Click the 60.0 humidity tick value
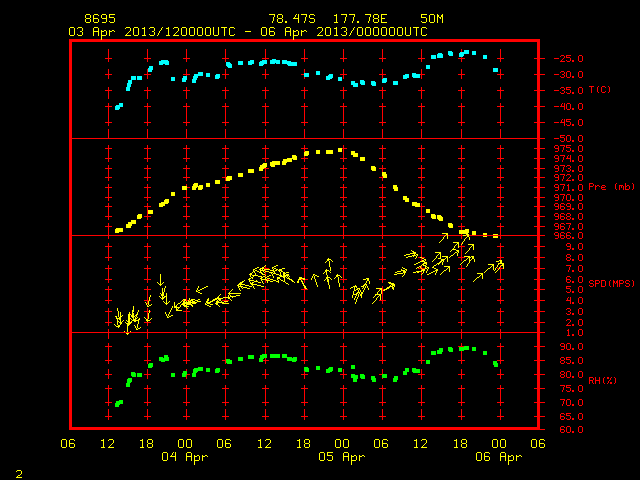Image resolution: width=640 pixels, height=480 pixels. pyautogui.click(x=571, y=430)
